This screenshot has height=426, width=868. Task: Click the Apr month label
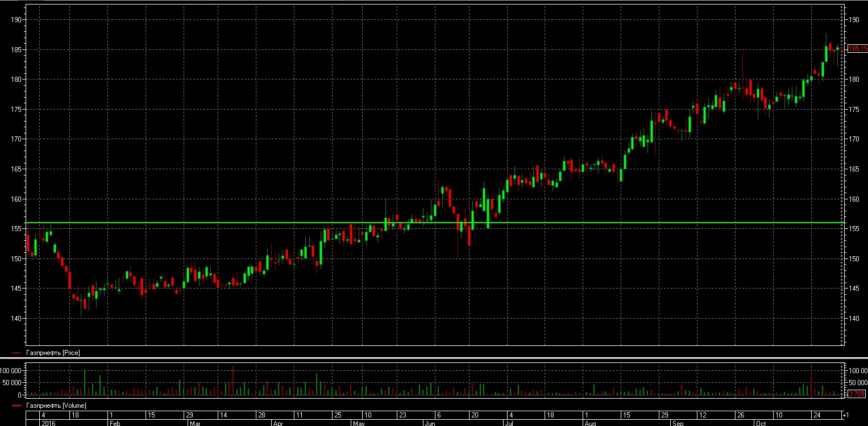[x=279, y=423]
